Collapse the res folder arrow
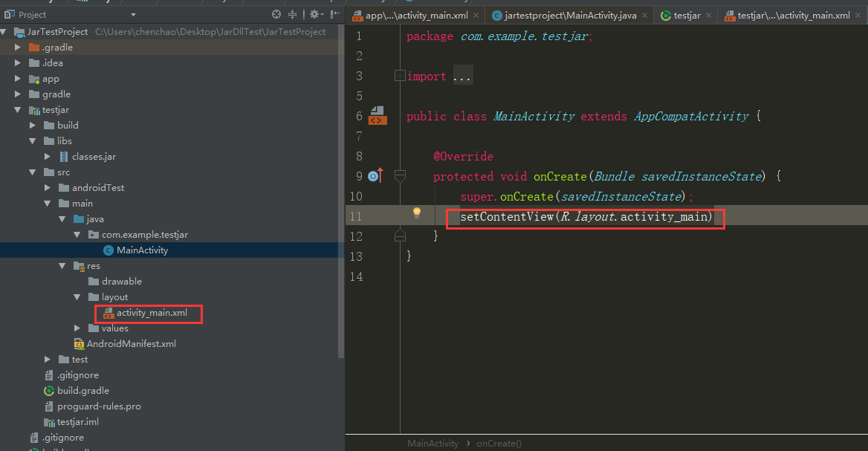The image size is (868, 451). [x=62, y=266]
